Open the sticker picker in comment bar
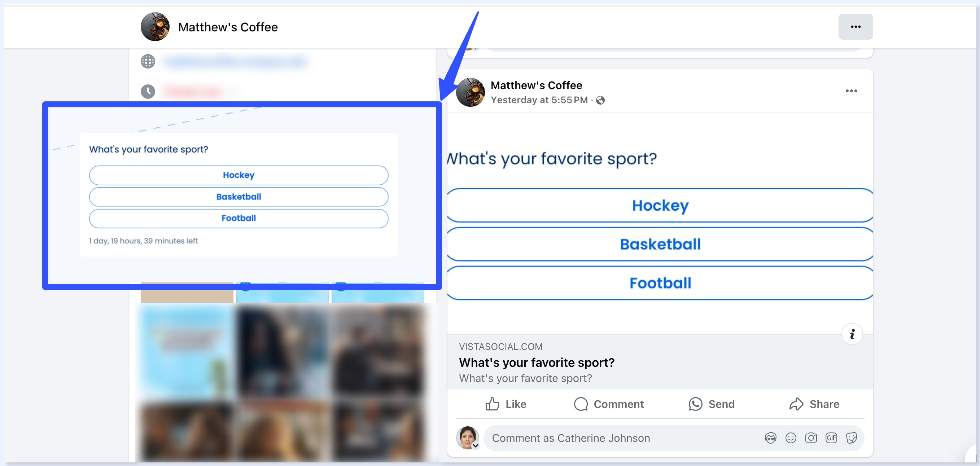The image size is (980, 466). (x=852, y=438)
